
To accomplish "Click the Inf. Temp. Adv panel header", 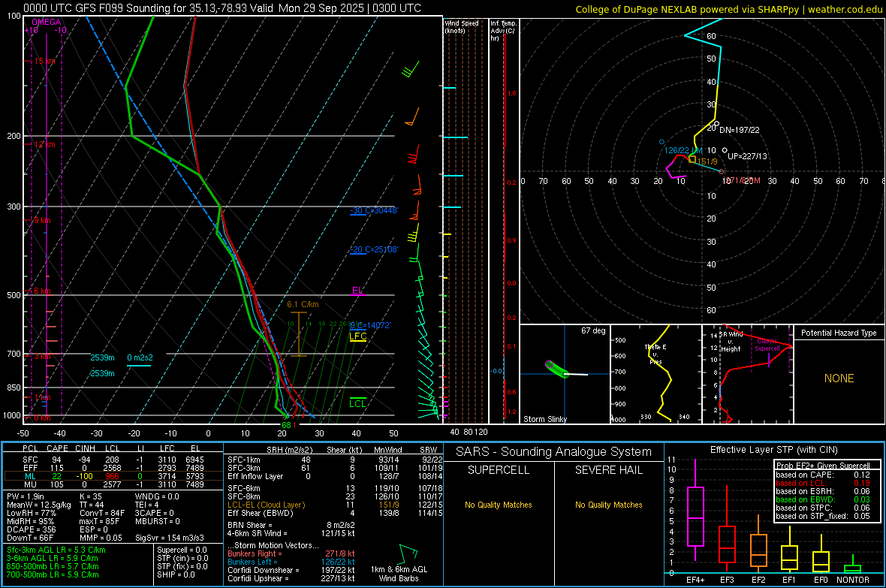I will coord(504,31).
